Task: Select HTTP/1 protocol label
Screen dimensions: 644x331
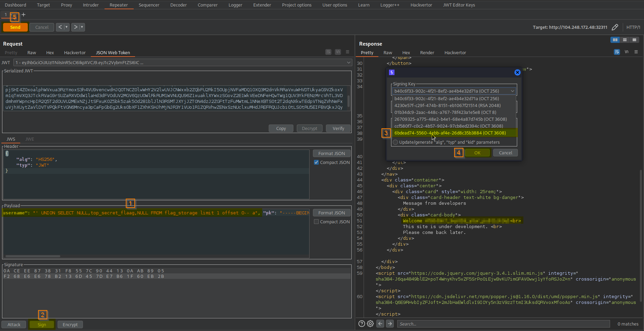Action: pyautogui.click(x=633, y=27)
